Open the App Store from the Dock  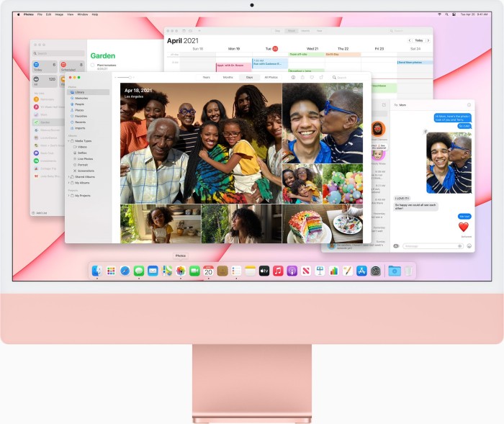pos(361,271)
